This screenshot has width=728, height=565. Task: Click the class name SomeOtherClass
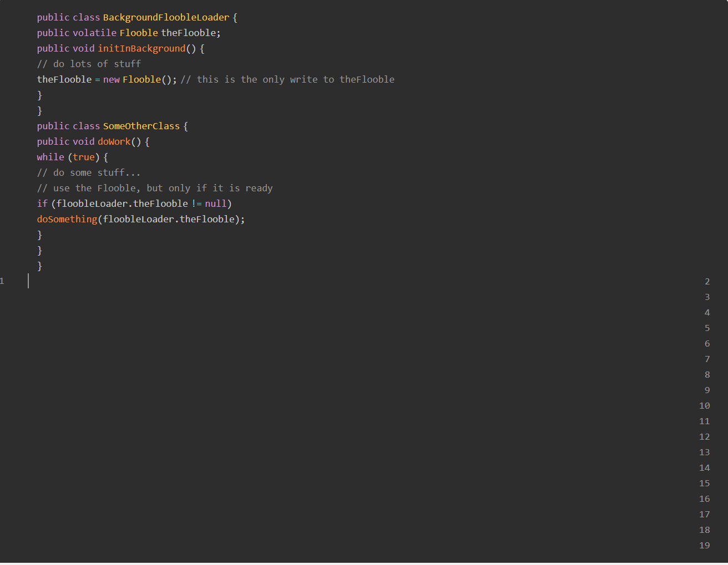[141, 126]
